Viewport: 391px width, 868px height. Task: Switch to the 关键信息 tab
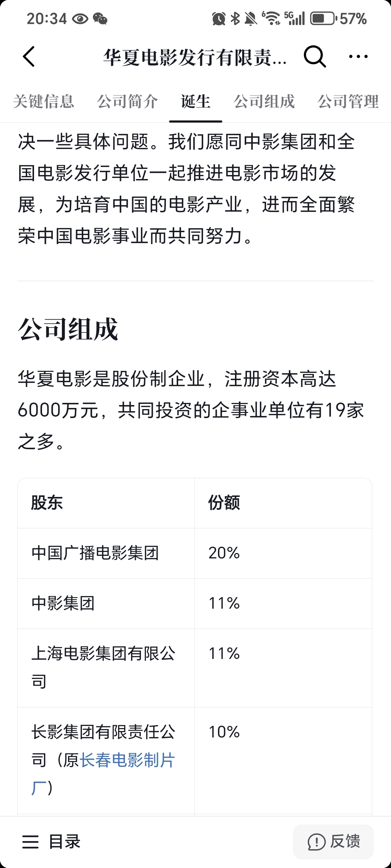tap(43, 101)
